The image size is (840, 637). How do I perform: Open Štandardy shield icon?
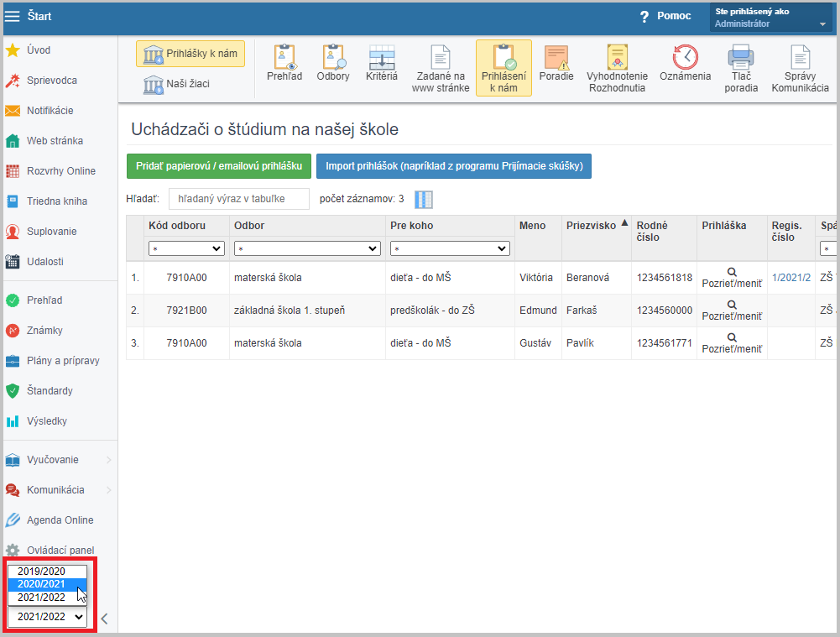click(13, 391)
